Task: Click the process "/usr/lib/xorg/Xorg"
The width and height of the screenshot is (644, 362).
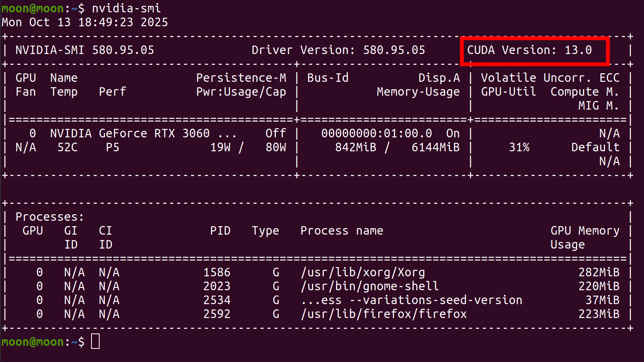Action: click(x=363, y=272)
